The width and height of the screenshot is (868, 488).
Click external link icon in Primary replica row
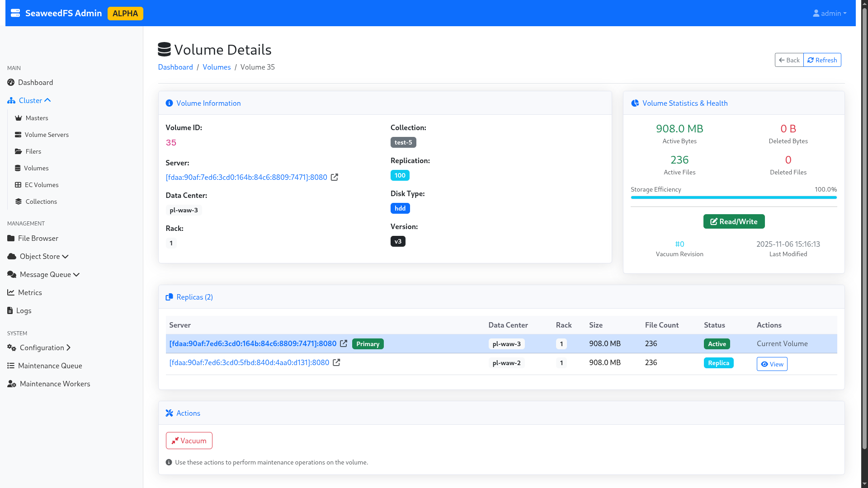[344, 343]
